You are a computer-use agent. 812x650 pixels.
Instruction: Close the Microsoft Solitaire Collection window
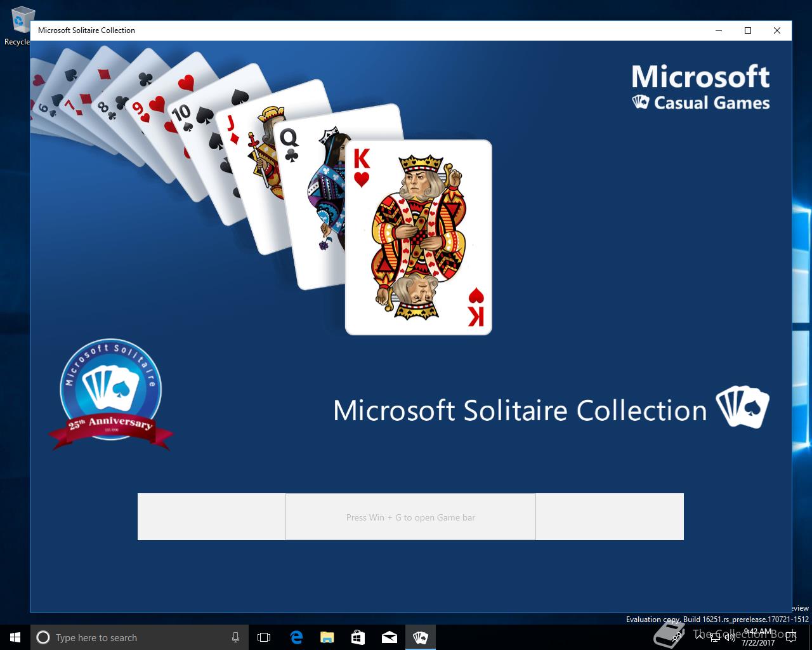777,30
